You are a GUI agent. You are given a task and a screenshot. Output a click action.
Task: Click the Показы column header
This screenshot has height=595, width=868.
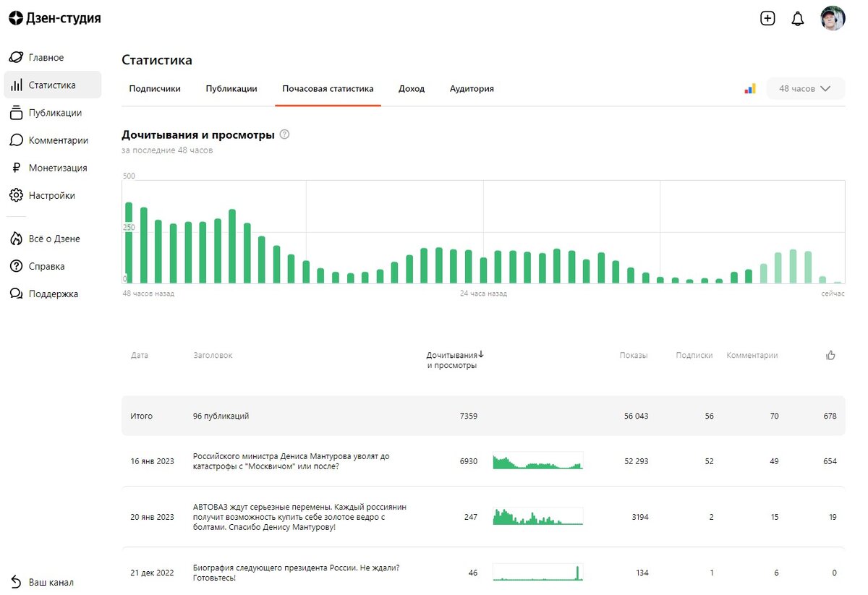click(634, 355)
